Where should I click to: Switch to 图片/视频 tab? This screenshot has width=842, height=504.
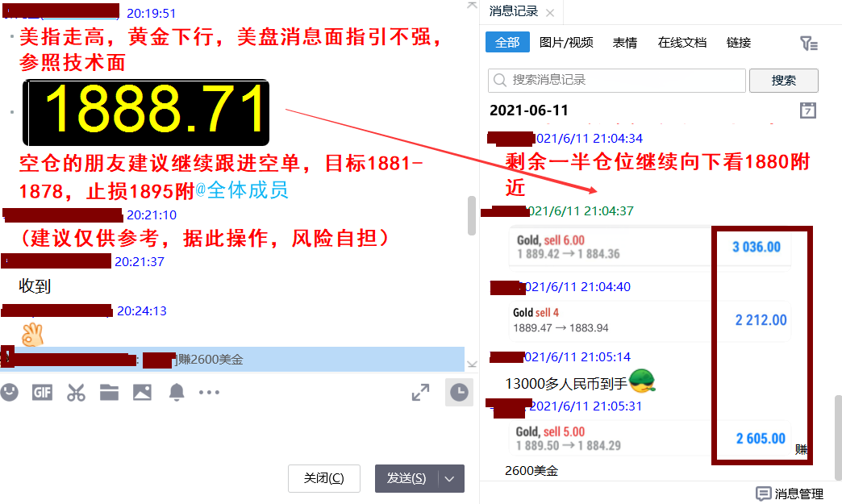[x=566, y=43]
